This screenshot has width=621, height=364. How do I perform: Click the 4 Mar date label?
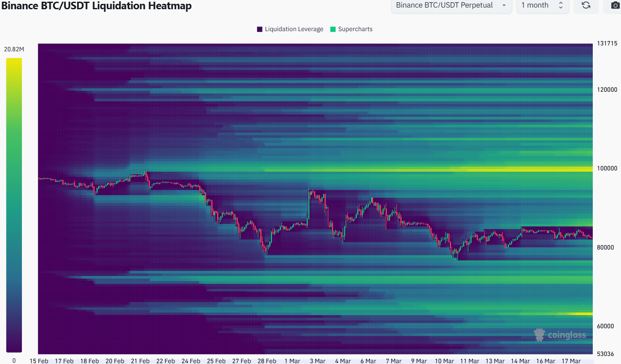click(343, 361)
